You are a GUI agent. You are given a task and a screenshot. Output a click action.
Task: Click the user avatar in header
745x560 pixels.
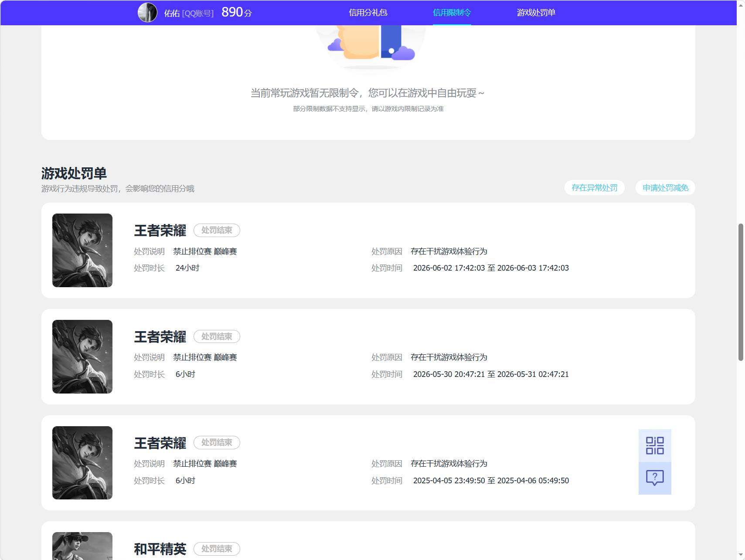[x=147, y=13]
